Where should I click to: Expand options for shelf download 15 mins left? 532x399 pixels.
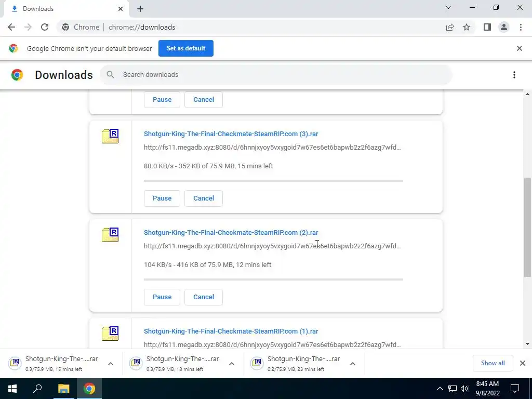click(x=111, y=363)
